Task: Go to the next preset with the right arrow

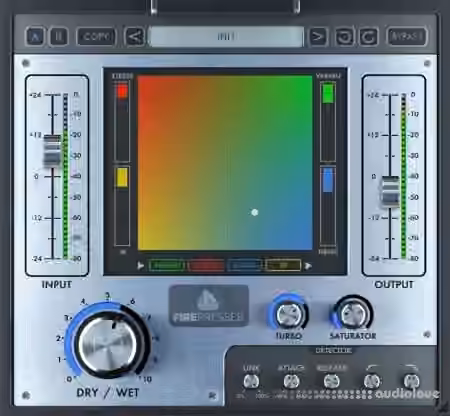Action: point(318,36)
